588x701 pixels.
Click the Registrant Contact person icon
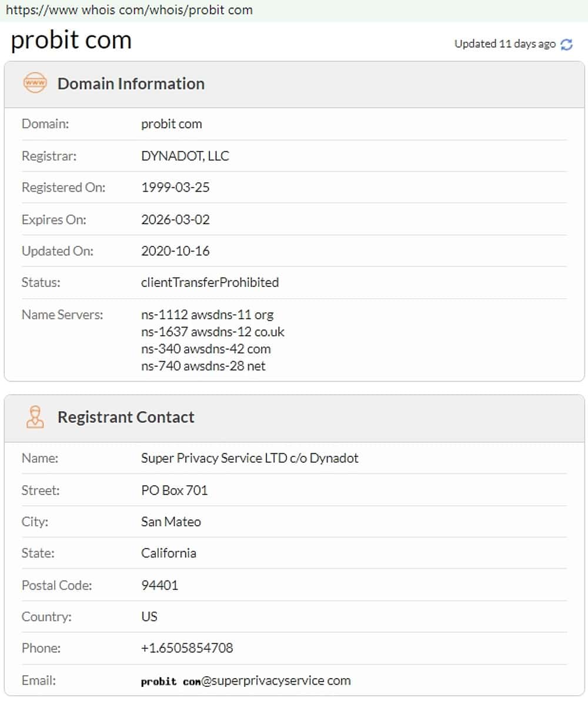coord(35,417)
